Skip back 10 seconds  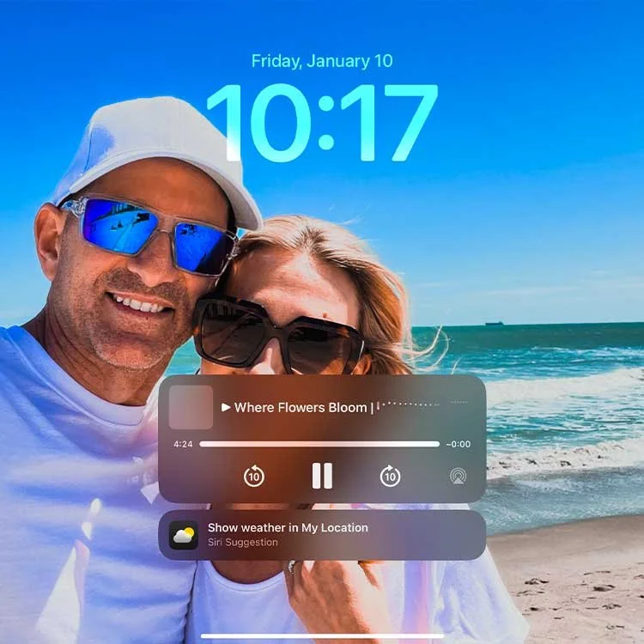254,476
